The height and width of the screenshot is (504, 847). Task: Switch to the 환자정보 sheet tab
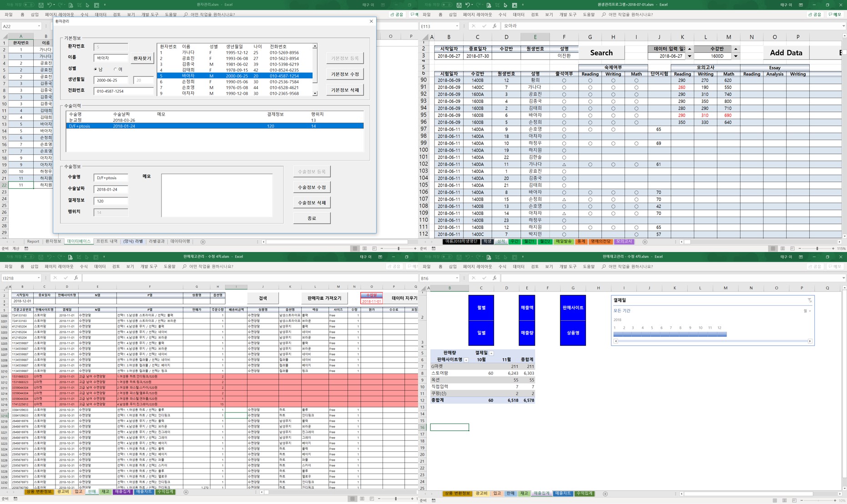point(53,242)
